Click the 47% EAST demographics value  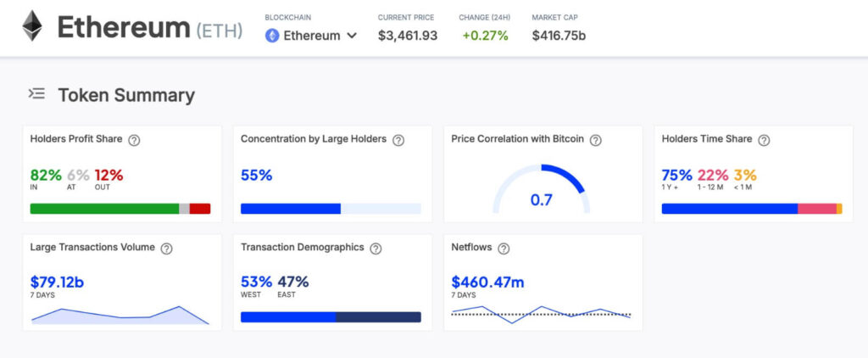[293, 282]
